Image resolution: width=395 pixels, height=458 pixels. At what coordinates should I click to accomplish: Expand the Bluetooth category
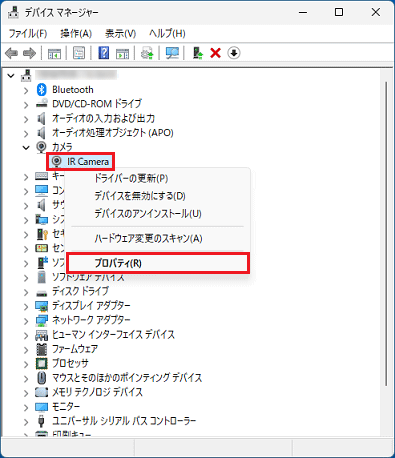coord(26,90)
